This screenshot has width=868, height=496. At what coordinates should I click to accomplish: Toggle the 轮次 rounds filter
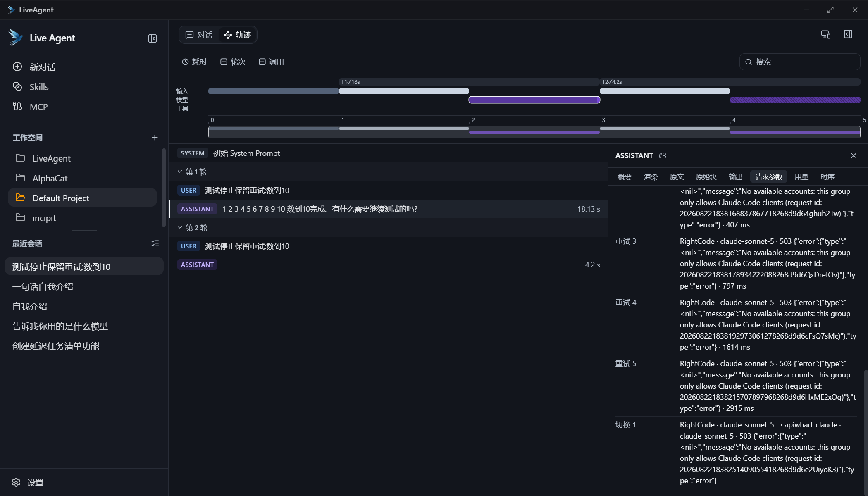click(x=233, y=62)
